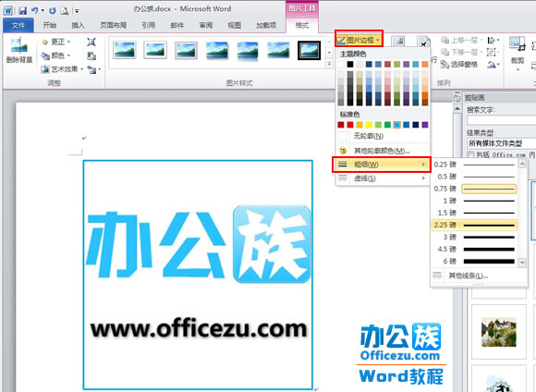Switch to the 视图 (View) tab
Image resolution: width=536 pixels, height=392 pixels.
coord(235,25)
